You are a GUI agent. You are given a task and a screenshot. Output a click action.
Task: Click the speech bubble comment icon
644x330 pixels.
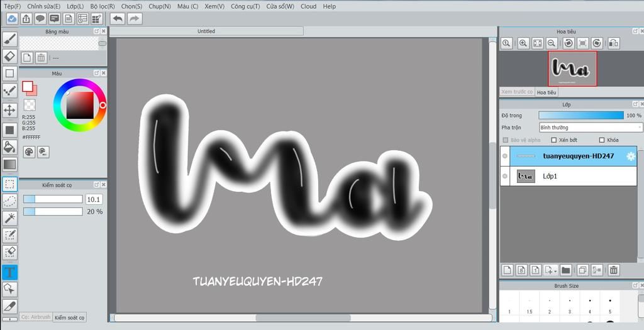point(40,18)
